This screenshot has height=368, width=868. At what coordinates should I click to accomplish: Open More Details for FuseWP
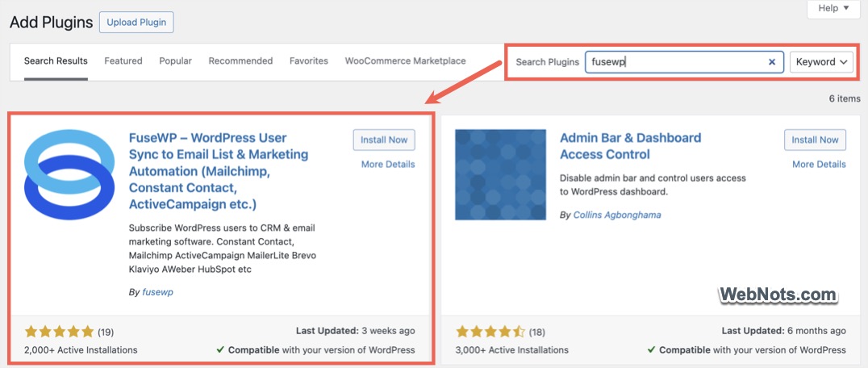point(388,165)
